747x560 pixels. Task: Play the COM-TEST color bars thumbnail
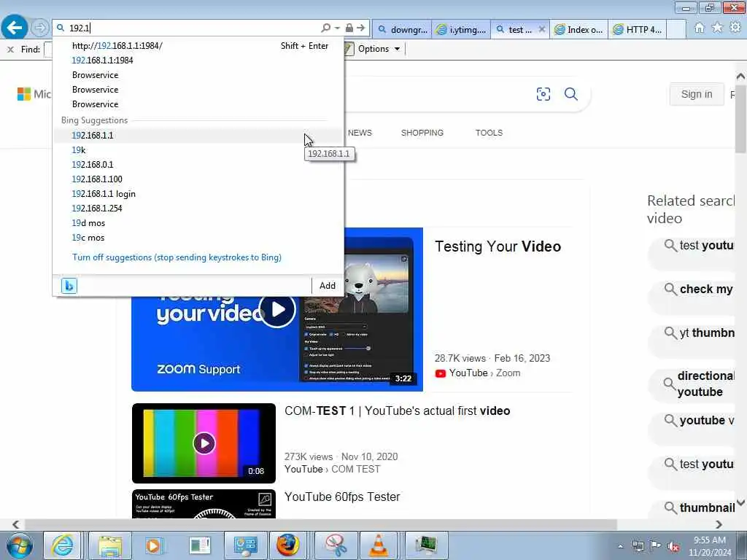[x=204, y=443]
